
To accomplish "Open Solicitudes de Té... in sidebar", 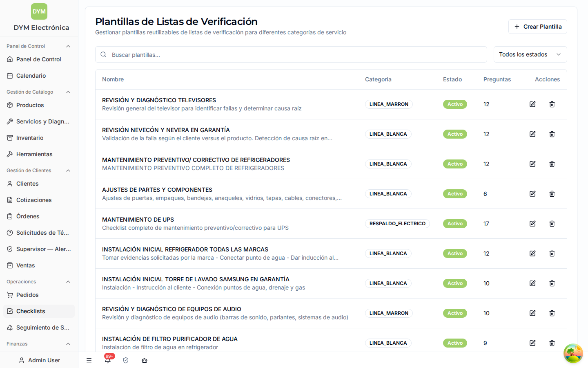I will [39, 233].
